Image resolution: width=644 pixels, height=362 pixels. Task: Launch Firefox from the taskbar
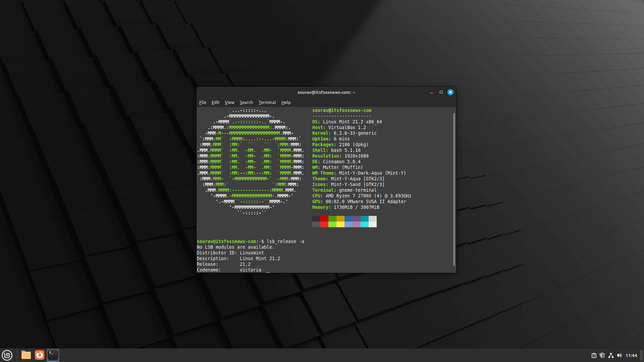coord(40,355)
